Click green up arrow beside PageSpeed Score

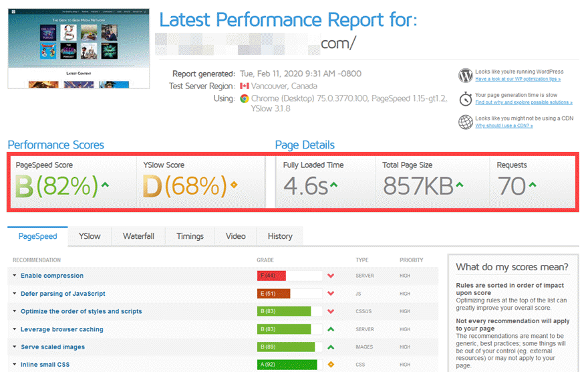[106, 185]
